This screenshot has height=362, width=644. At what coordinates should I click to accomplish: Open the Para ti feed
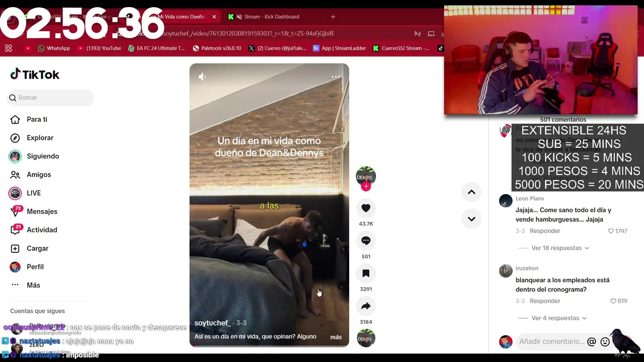(37, 119)
